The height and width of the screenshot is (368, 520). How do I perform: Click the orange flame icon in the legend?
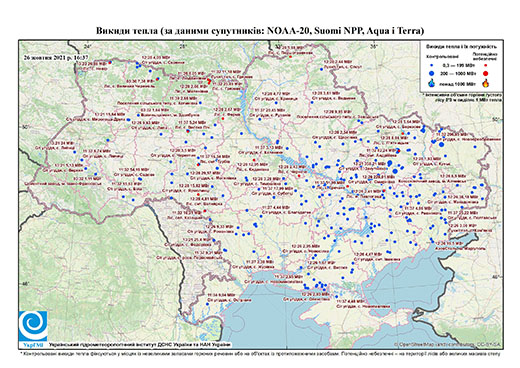(486, 83)
